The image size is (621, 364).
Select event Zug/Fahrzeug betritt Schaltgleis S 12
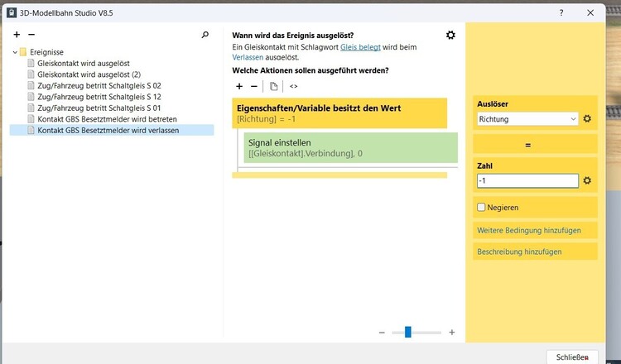click(x=99, y=97)
